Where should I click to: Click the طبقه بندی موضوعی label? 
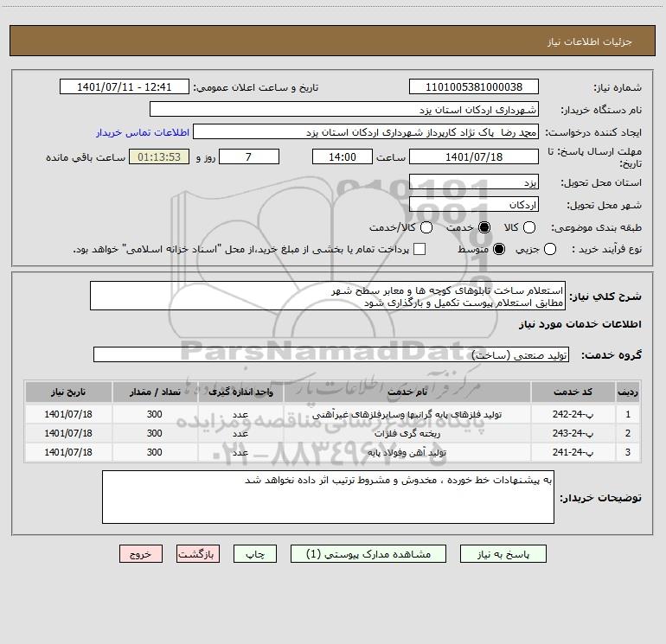tap(596, 227)
